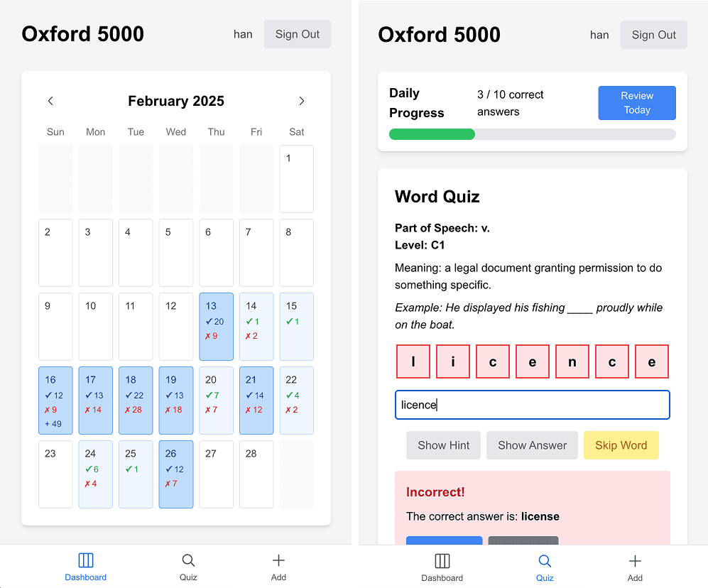Open Dashboard icon in right bottom navigation
The image size is (708, 588).
click(x=442, y=561)
